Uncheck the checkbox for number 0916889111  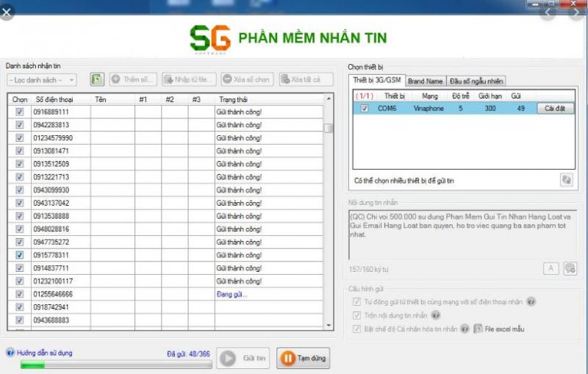pyautogui.click(x=19, y=112)
